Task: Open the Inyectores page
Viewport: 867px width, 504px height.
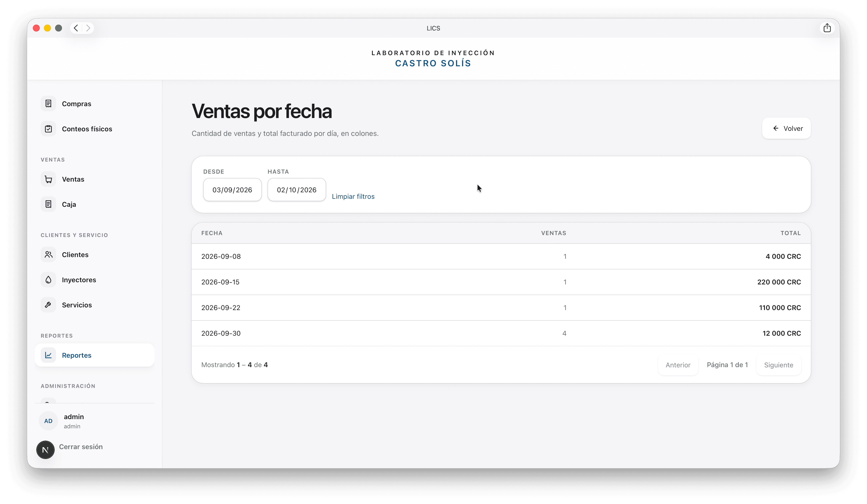Action: [95, 280]
